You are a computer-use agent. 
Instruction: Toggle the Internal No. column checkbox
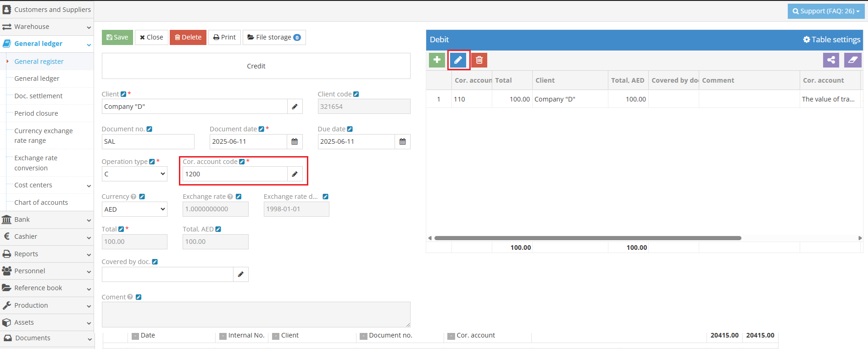[x=223, y=336]
